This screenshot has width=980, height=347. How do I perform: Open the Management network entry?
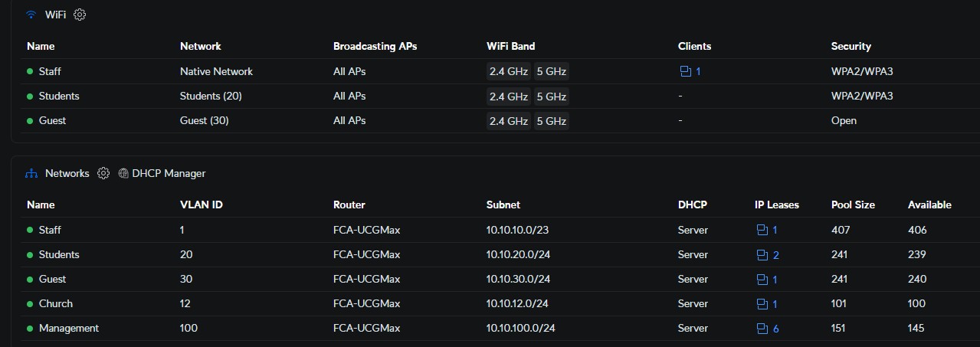coord(68,328)
